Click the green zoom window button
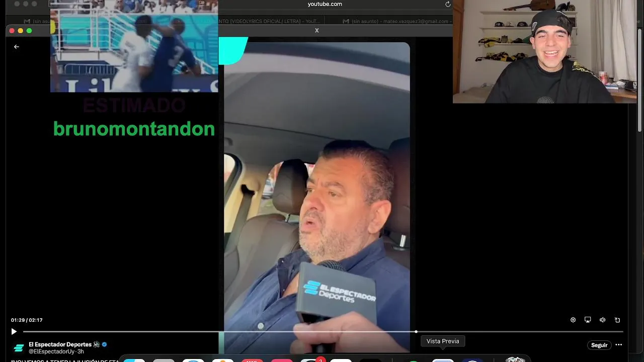The width and height of the screenshot is (644, 362). click(29, 31)
